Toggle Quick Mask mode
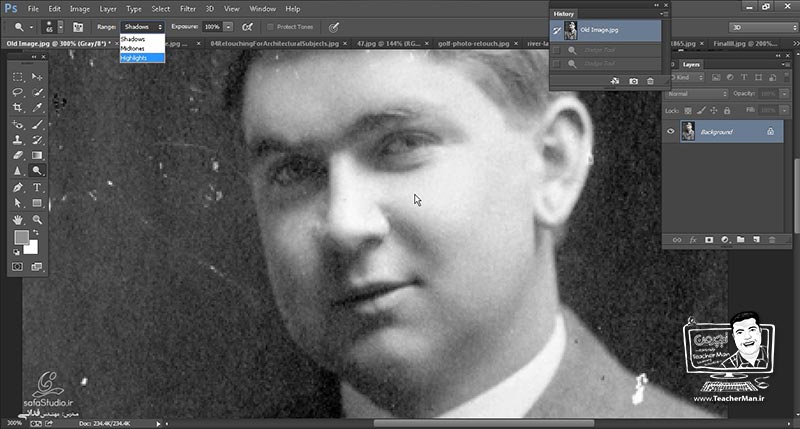800x429 pixels. coord(17,267)
